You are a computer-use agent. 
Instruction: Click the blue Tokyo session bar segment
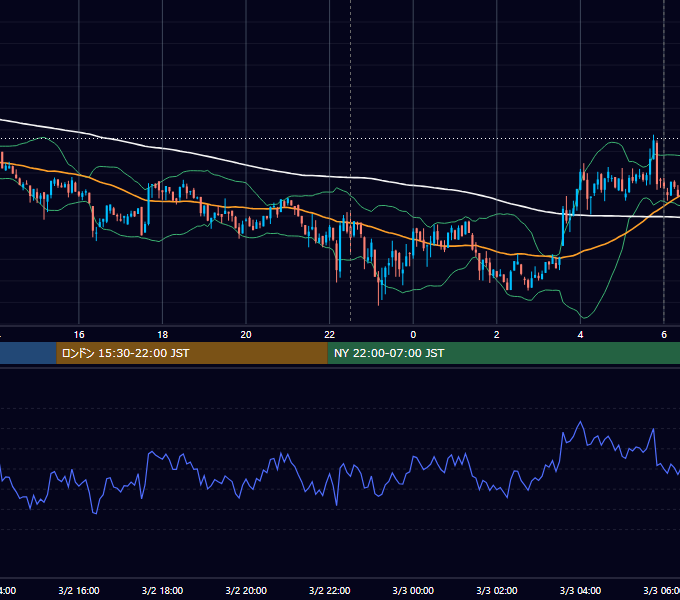pos(28,353)
